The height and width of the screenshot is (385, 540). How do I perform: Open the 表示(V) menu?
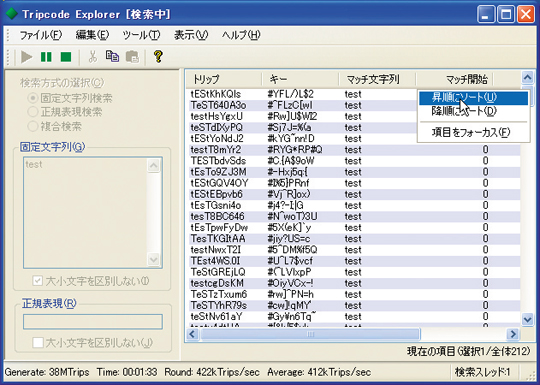[191, 35]
